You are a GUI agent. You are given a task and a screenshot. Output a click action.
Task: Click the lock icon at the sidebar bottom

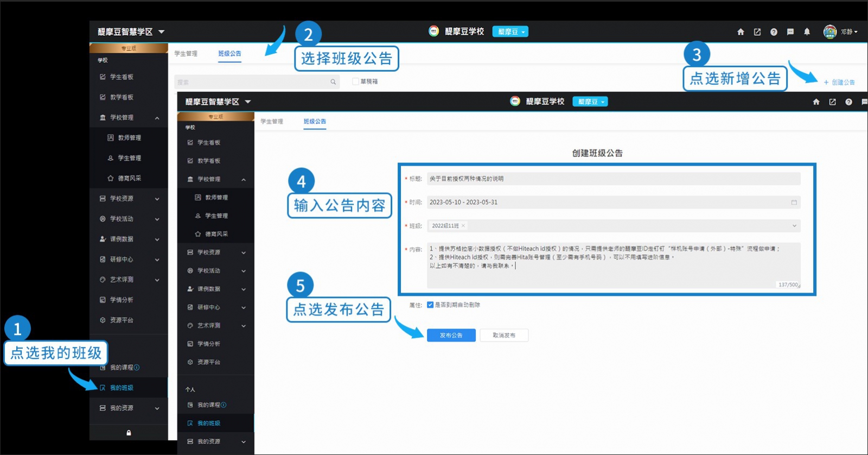coord(129,433)
